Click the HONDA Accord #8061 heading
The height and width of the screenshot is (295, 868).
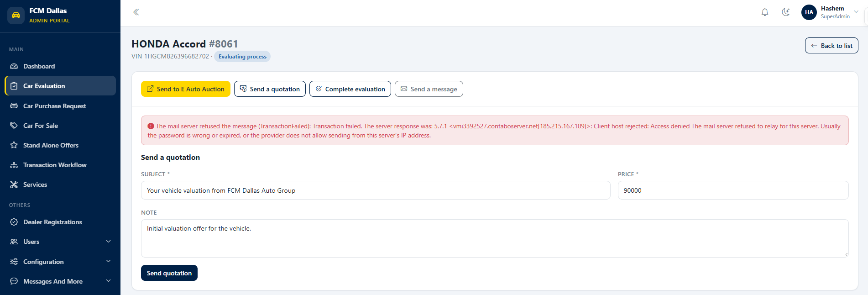pos(185,44)
